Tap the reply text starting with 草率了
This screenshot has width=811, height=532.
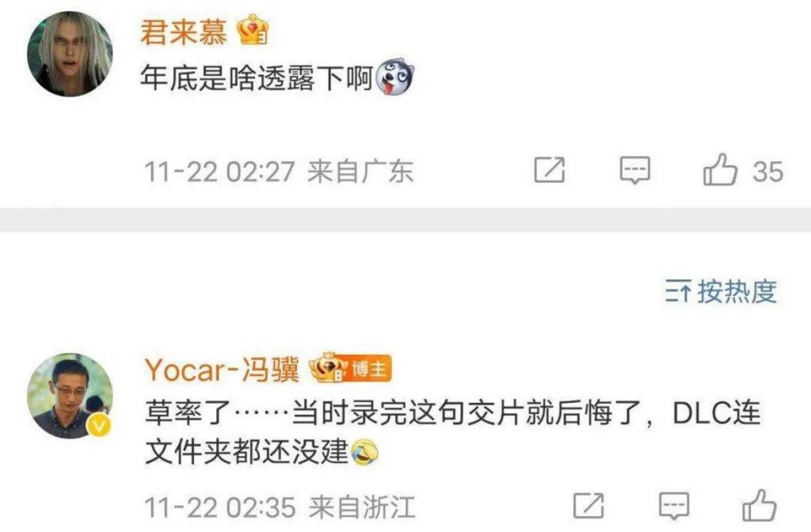tap(453, 432)
